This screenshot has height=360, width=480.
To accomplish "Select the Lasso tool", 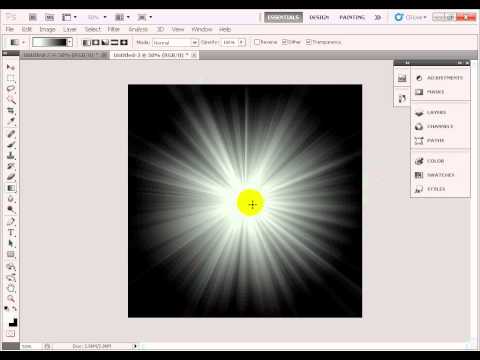I will pyautogui.click(x=11, y=89).
